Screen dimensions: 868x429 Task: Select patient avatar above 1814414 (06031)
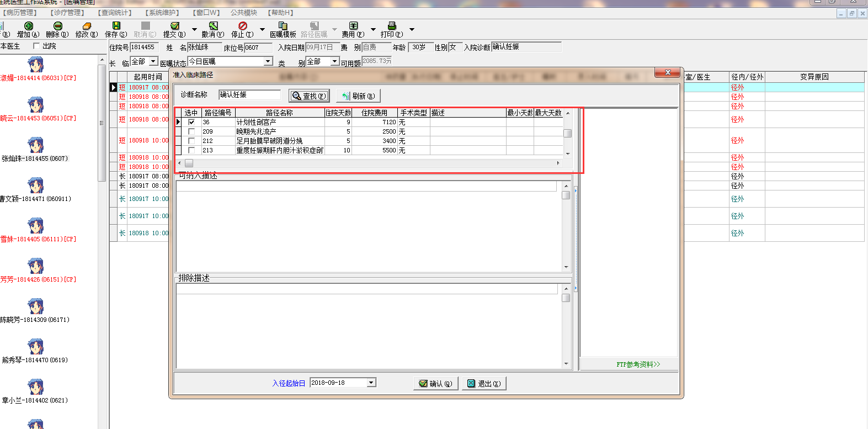pos(35,65)
